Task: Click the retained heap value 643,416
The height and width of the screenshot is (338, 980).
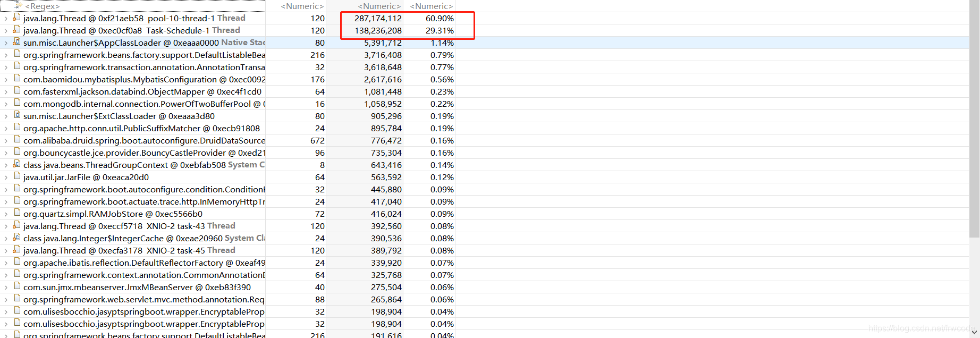Action: pos(386,165)
